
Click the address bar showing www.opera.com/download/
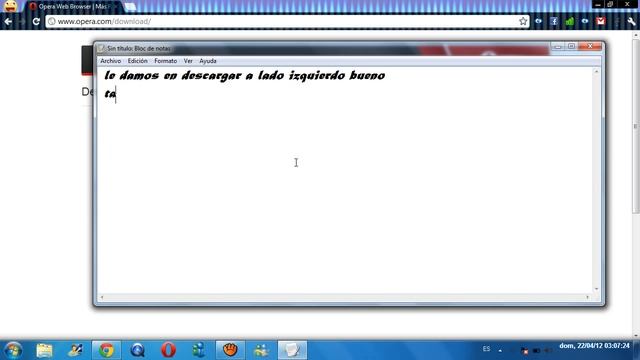(x=286, y=21)
